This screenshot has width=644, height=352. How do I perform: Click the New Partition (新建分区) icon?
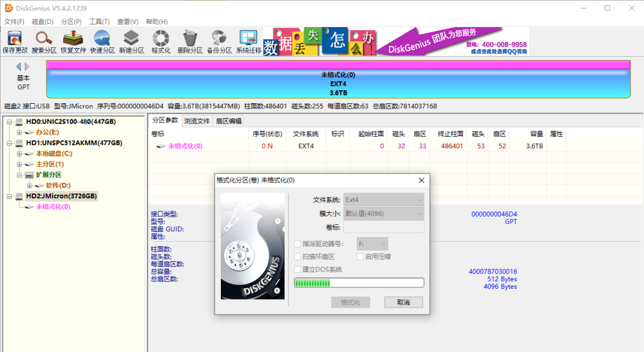(x=131, y=42)
